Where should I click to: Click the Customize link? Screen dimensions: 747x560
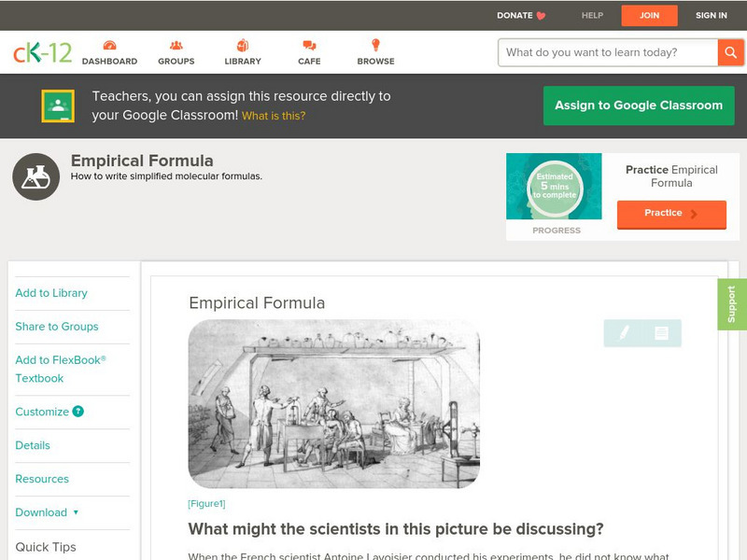pos(42,412)
